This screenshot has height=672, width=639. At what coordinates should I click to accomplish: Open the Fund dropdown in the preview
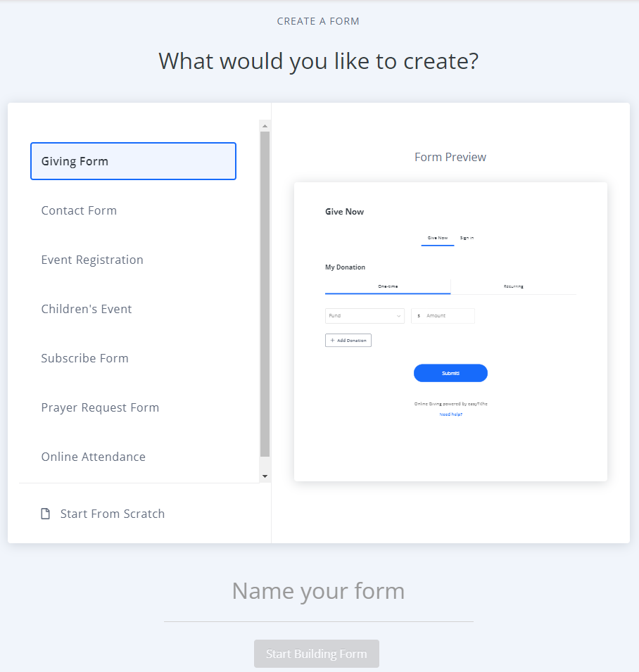tap(365, 316)
